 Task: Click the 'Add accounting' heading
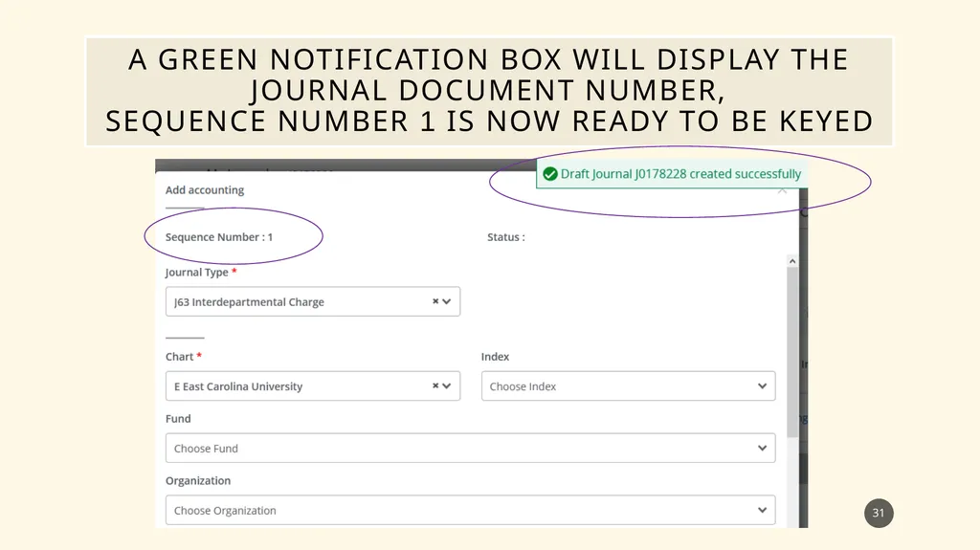(x=205, y=190)
